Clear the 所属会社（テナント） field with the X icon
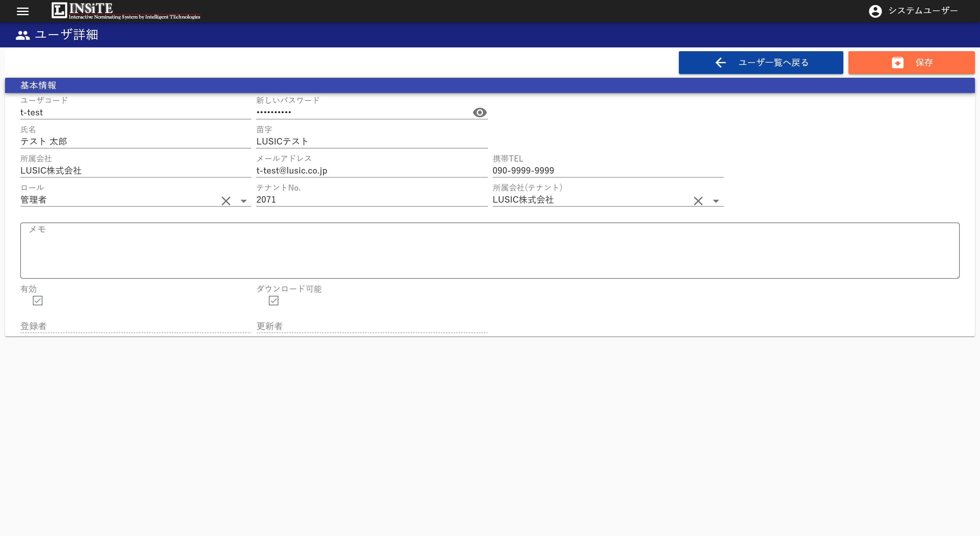This screenshot has width=980, height=536. pyautogui.click(x=698, y=201)
